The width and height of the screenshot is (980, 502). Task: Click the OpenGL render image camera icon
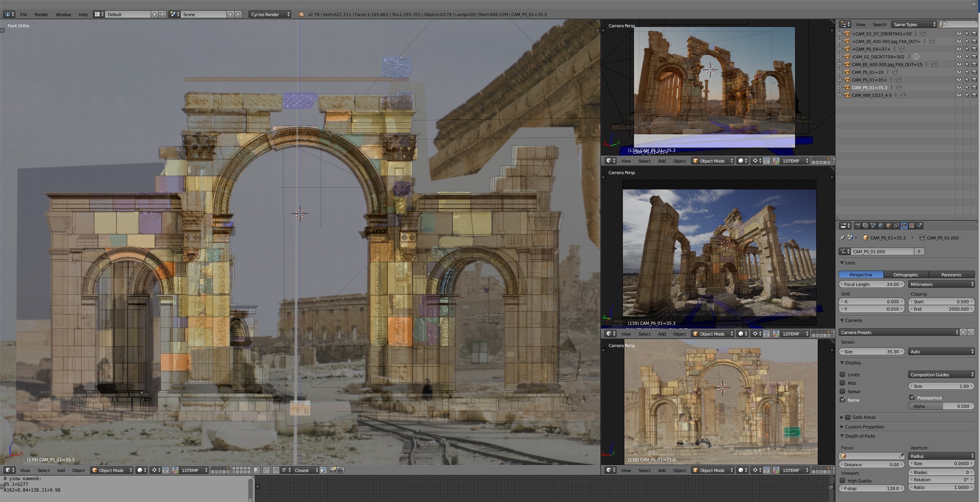tap(333, 470)
